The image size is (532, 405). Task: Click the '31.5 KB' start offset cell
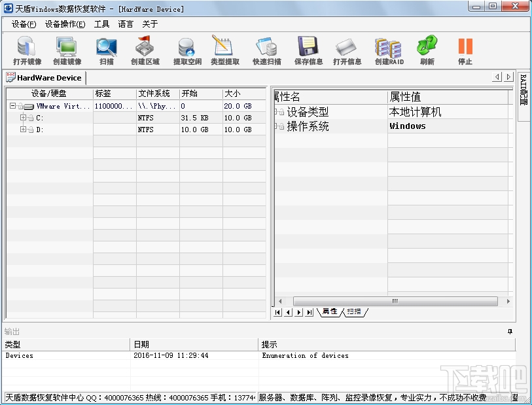[195, 118]
